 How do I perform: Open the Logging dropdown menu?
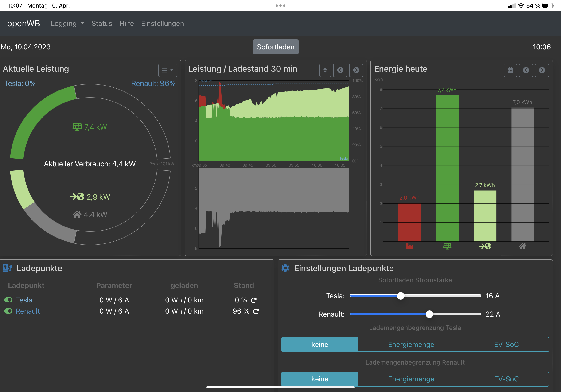tap(67, 24)
